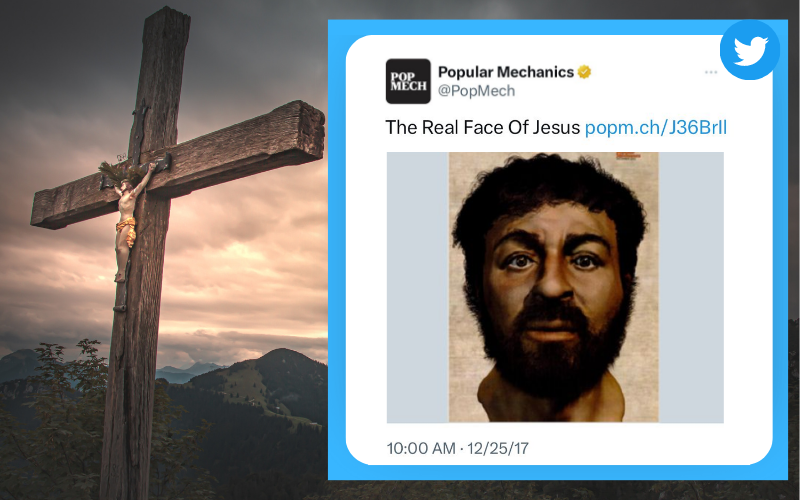Click the gold verified badge
The width and height of the screenshot is (800, 500).
click(x=584, y=72)
